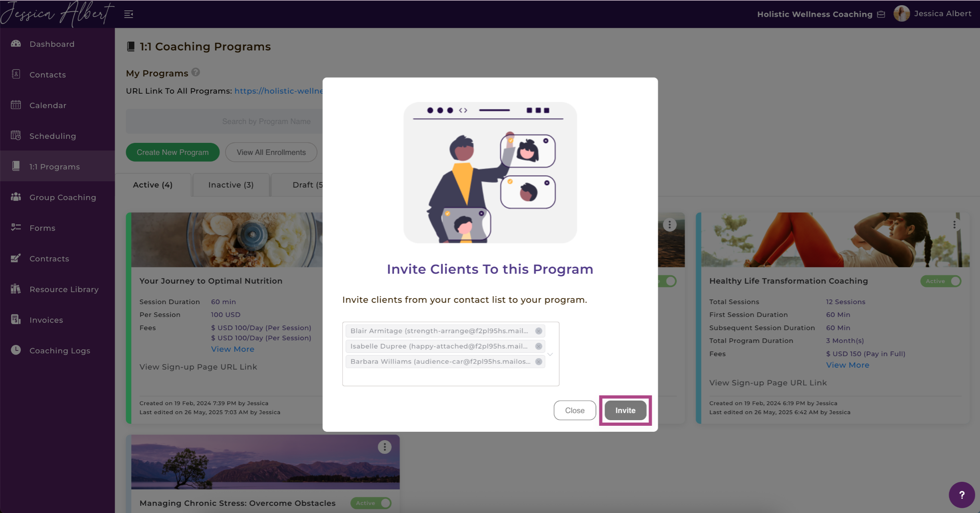Remove Barbara Williams from invite list
The image size is (980, 513).
click(539, 361)
